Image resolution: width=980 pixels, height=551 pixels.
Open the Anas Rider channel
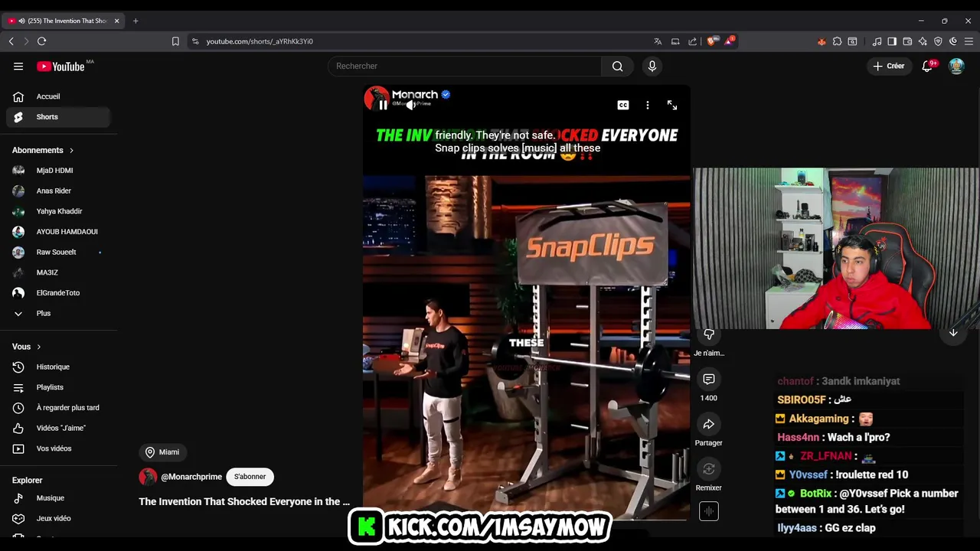tap(58, 191)
